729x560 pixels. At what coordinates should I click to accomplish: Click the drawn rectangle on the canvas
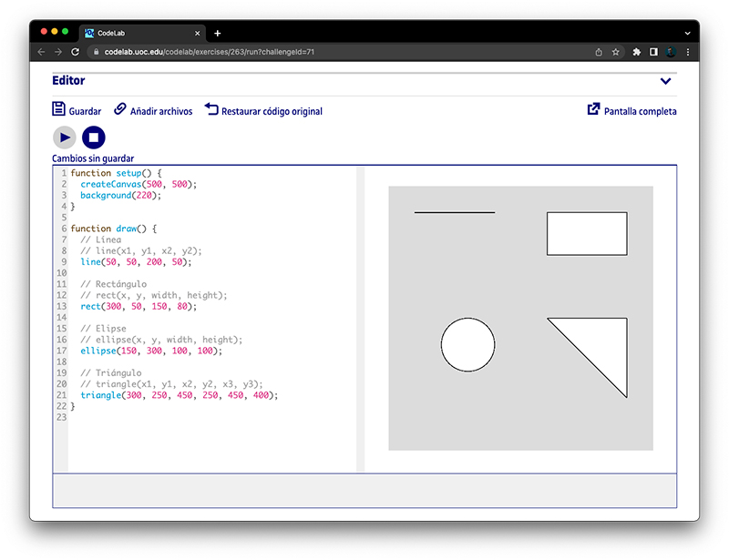click(587, 234)
